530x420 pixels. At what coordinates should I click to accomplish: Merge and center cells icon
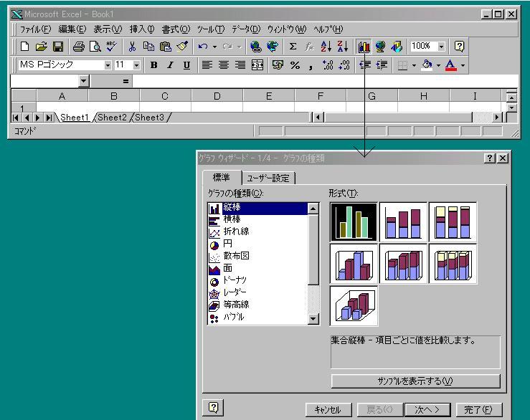coord(257,65)
